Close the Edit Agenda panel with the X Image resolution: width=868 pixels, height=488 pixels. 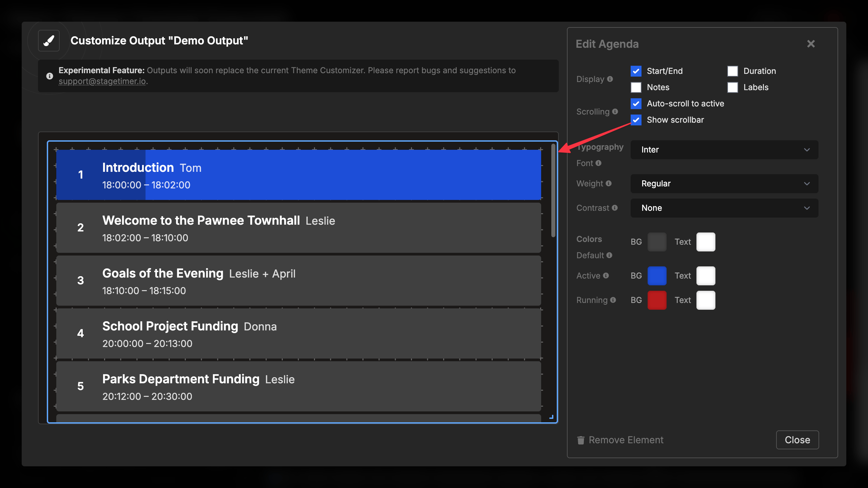point(811,43)
